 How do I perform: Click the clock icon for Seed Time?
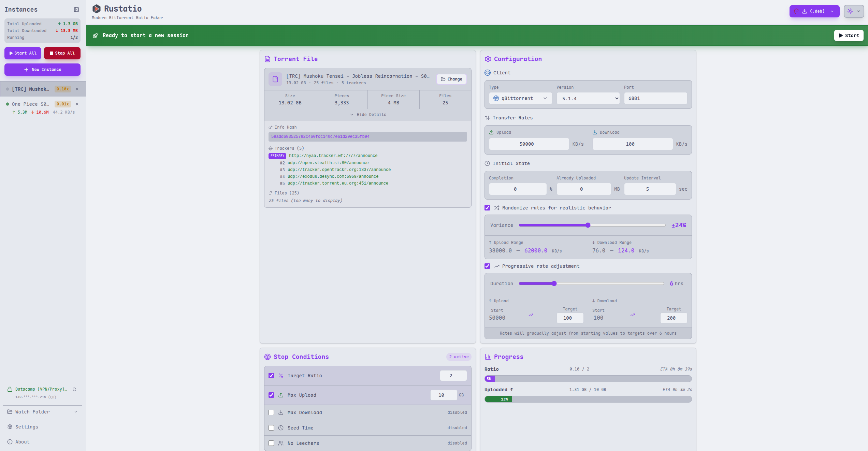pyautogui.click(x=281, y=428)
